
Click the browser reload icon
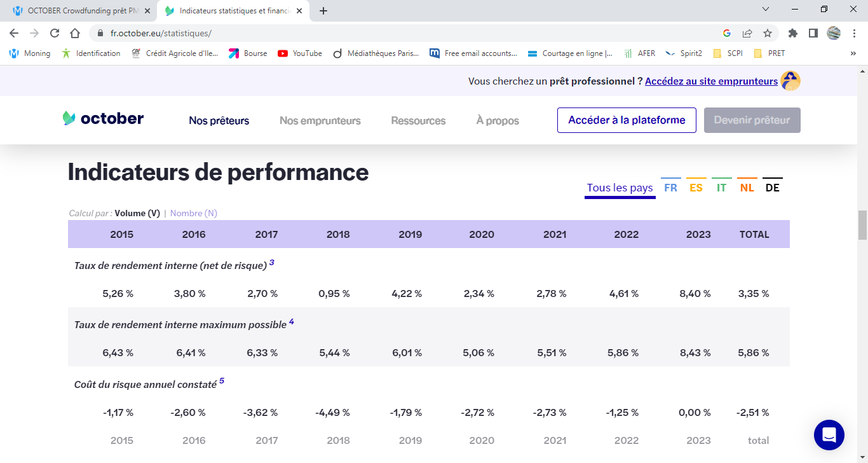55,33
